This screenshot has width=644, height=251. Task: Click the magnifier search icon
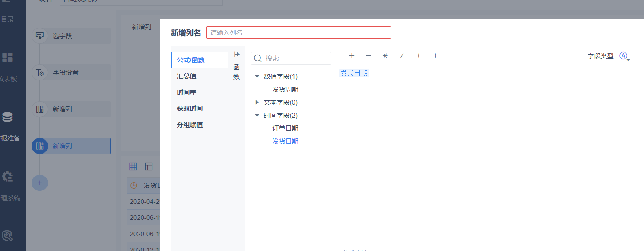pos(258,58)
